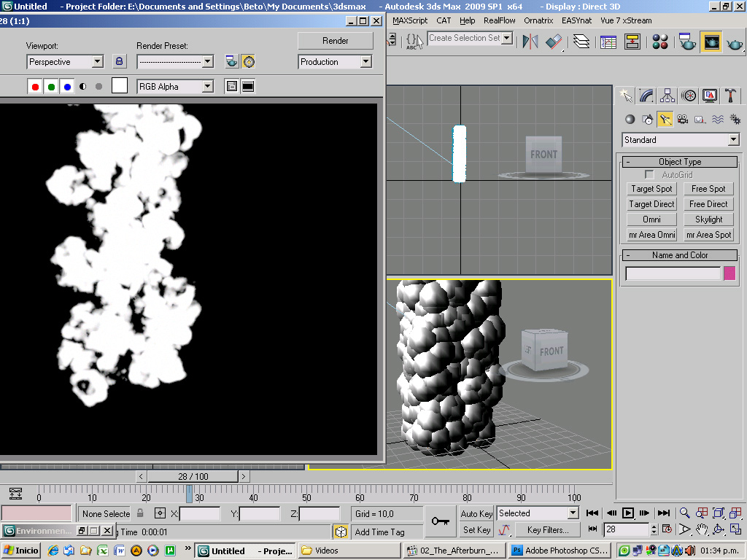Open Environment and Effects dialog icon
This screenshot has height=560, width=747.
[x=249, y=61]
